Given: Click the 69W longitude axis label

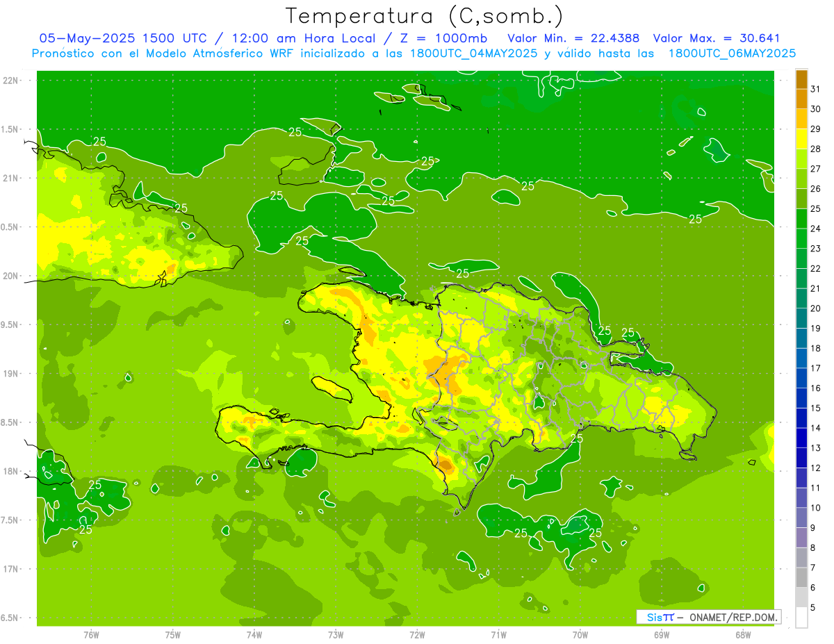Looking at the screenshot, I should click(662, 635).
